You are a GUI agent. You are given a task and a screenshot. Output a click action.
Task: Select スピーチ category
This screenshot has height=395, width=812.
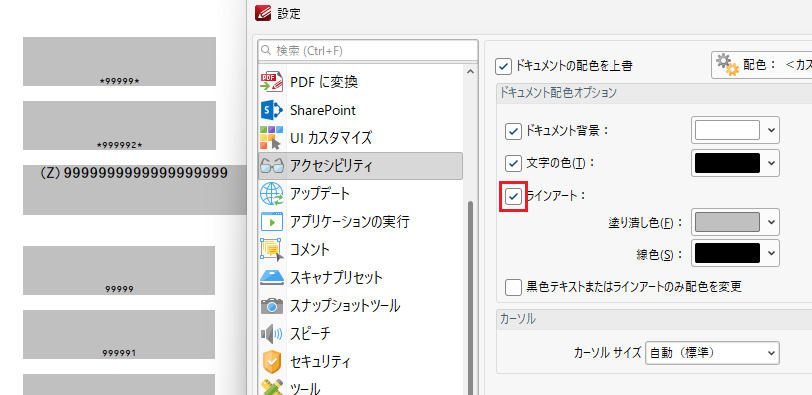click(x=360, y=333)
